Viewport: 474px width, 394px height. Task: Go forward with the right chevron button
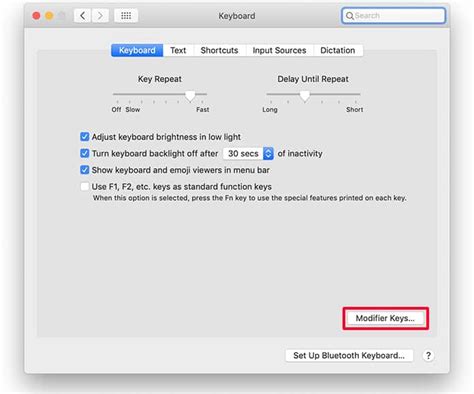[100, 15]
